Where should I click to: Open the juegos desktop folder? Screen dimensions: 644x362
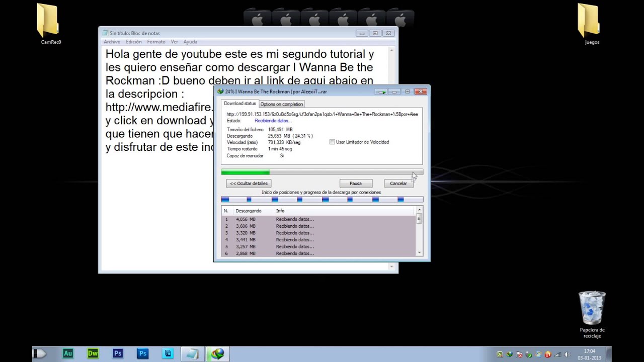pos(592,24)
